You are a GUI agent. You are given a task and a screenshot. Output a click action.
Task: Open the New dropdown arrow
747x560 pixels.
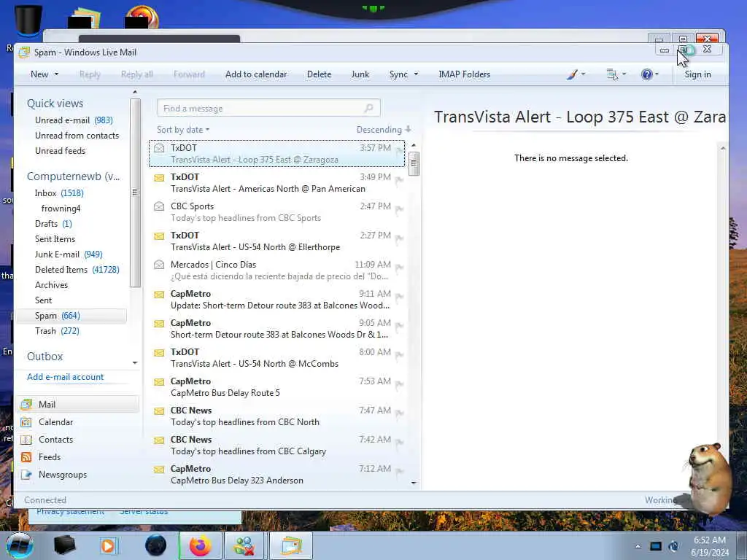tap(56, 74)
